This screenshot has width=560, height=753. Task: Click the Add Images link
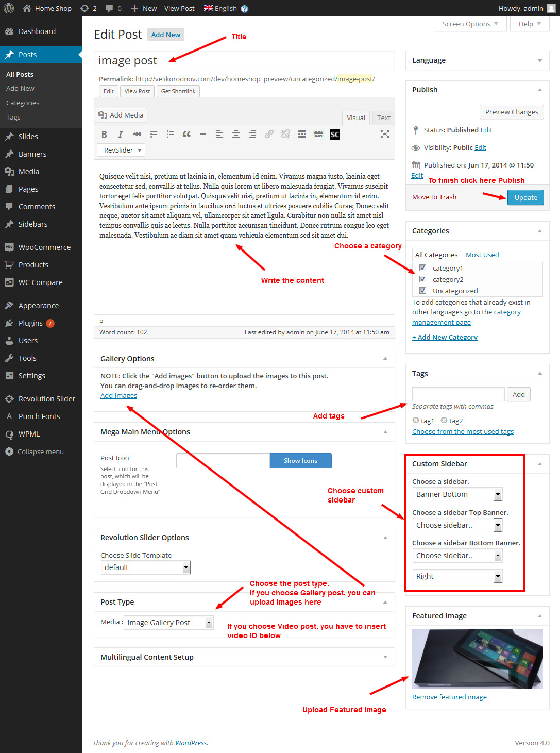(x=118, y=395)
